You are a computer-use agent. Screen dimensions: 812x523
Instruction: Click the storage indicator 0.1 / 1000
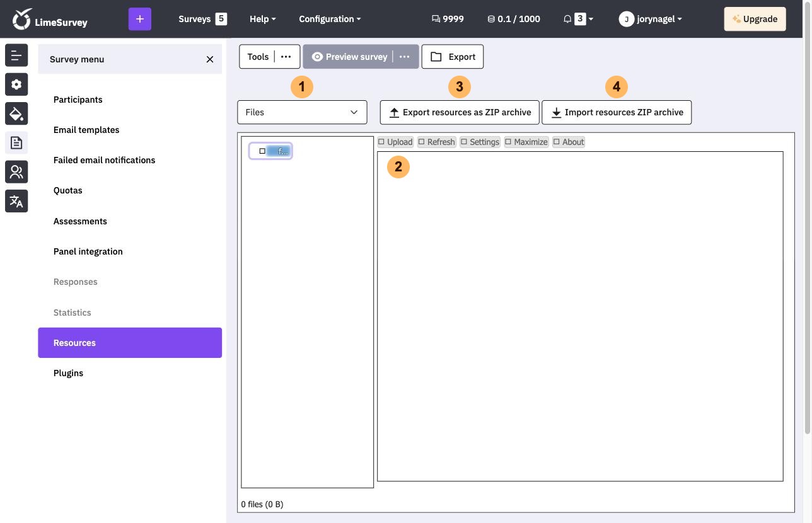(514, 19)
